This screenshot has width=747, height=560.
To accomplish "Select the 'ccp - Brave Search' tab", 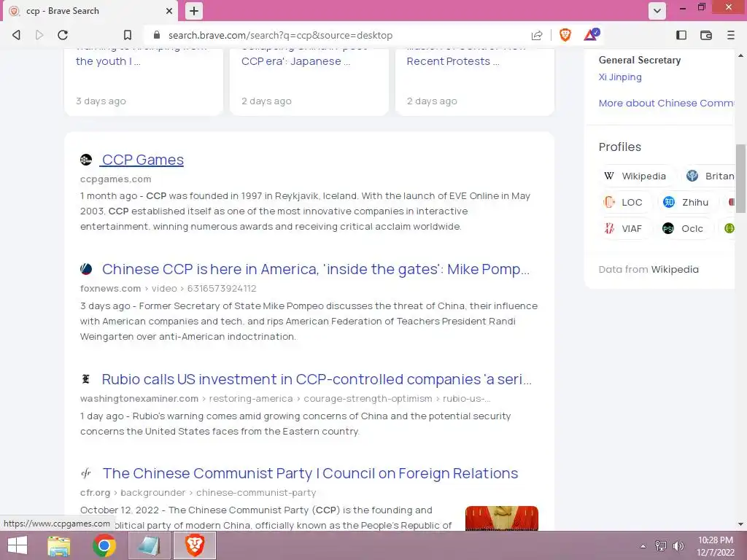I will pyautogui.click(x=90, y=10).
